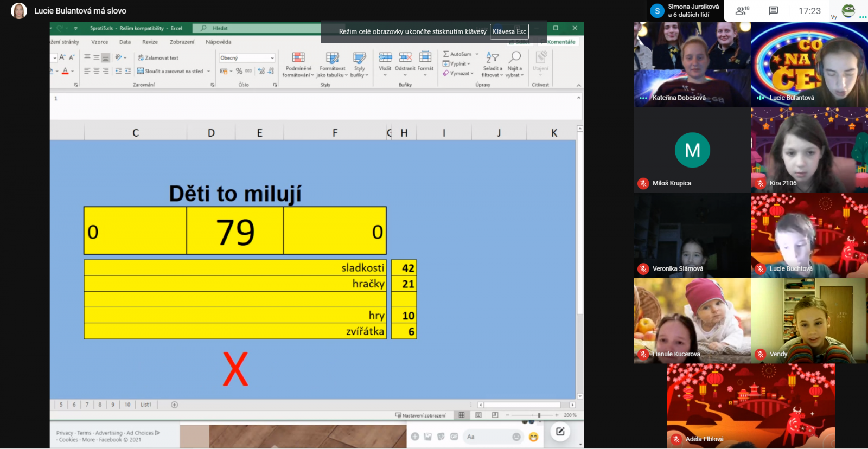Open Podmíněné formátování in the ribbon
The image size is (868, 449).
pyautogui.click(x=298, y=58)
